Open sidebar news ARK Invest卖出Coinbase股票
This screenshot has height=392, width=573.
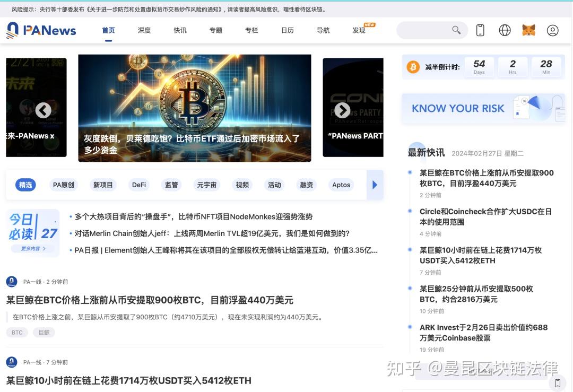[x=483, y=333]
